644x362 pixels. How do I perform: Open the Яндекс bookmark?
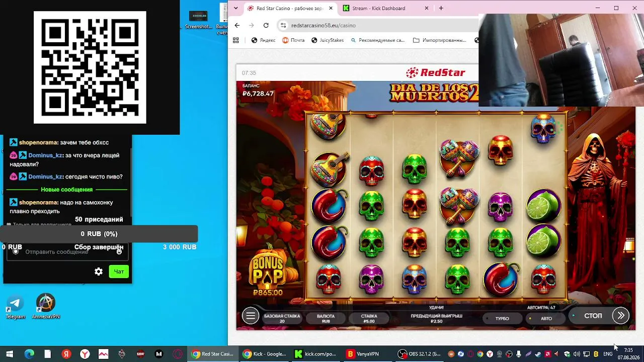(x=263, y=40)
